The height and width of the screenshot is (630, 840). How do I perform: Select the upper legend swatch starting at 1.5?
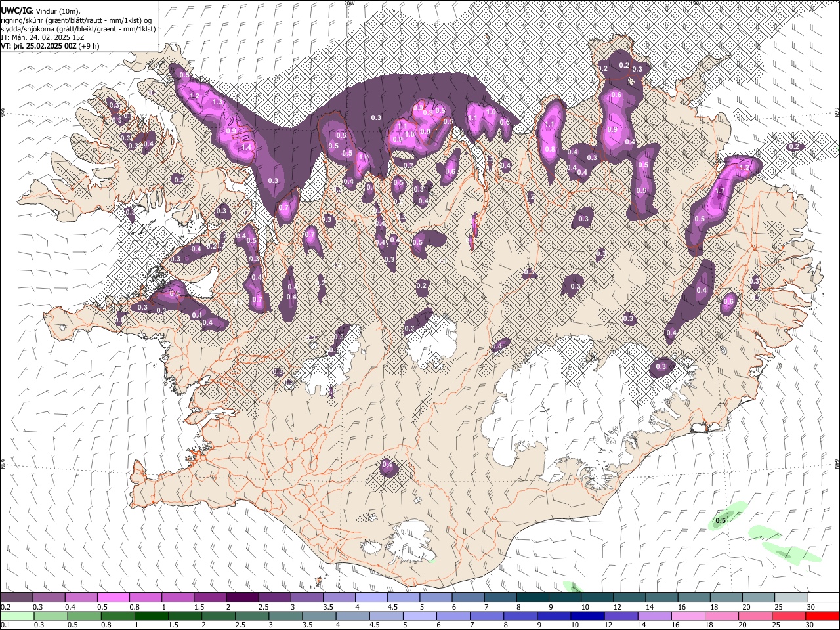210,598
